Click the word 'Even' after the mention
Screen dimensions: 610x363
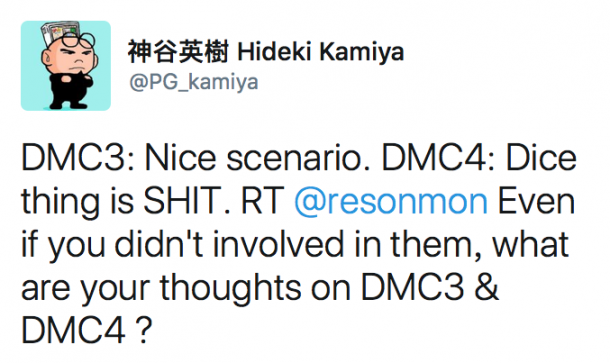(x=536, y=201)
